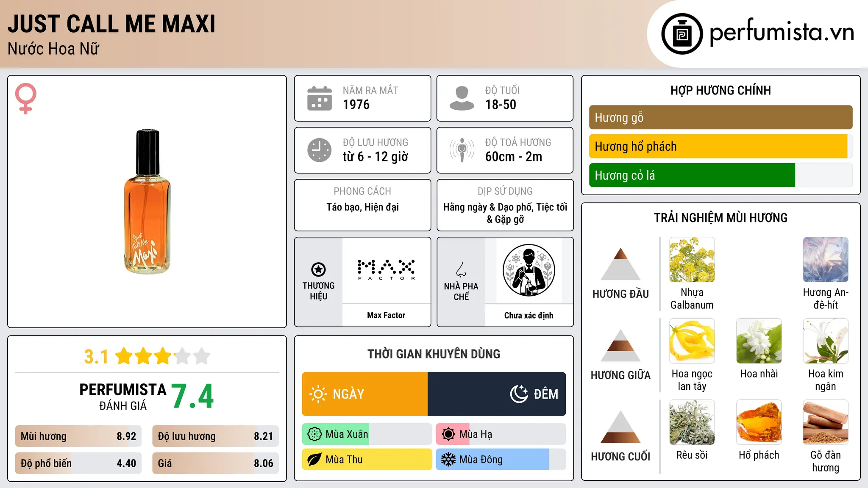Click the Hương cuối pyramid icon
Image resolution: width=868 pixels, height=488 pixels.
[620, 427]
